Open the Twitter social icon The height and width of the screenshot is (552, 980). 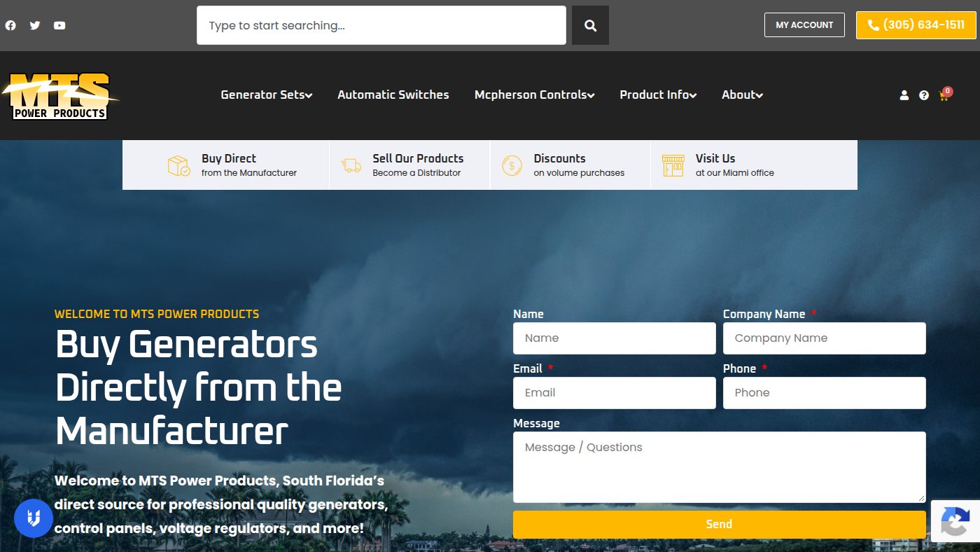35,25
